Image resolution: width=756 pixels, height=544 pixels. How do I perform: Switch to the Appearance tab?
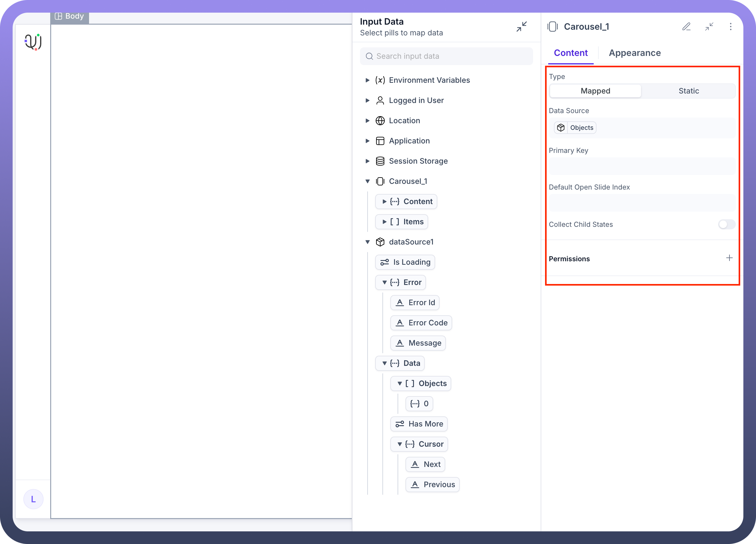[x=634, y=53]
